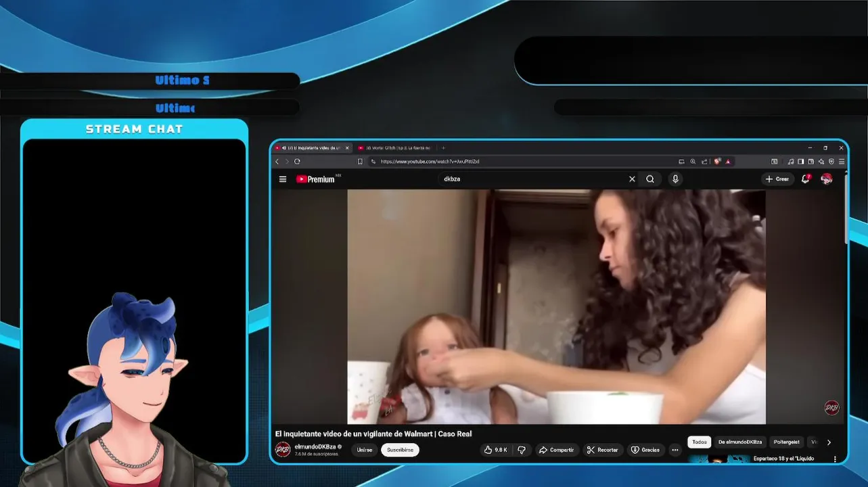
Task: Open the browser main menu
Action: 842,162
